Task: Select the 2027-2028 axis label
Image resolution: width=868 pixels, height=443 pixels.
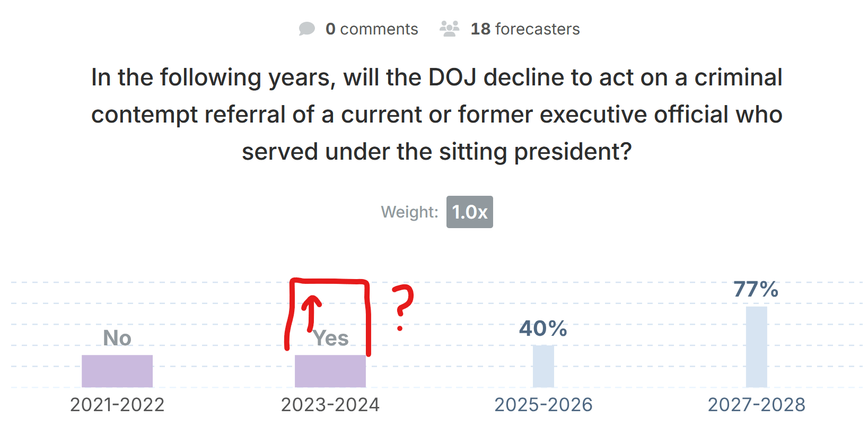Action: click(x=756, y=405)
